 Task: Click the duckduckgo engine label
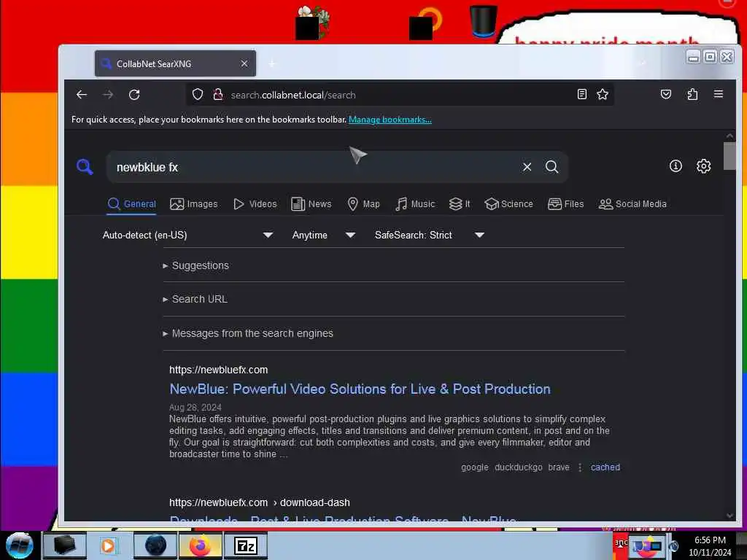(519, 467)
